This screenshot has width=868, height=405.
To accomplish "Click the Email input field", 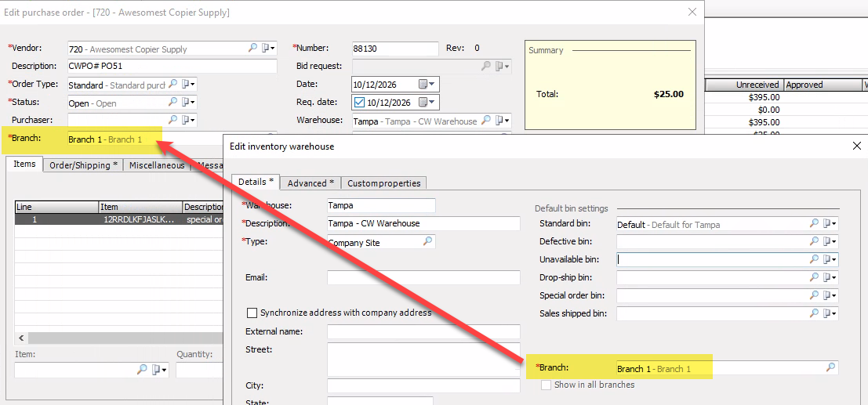I will (x=423, y=277).
